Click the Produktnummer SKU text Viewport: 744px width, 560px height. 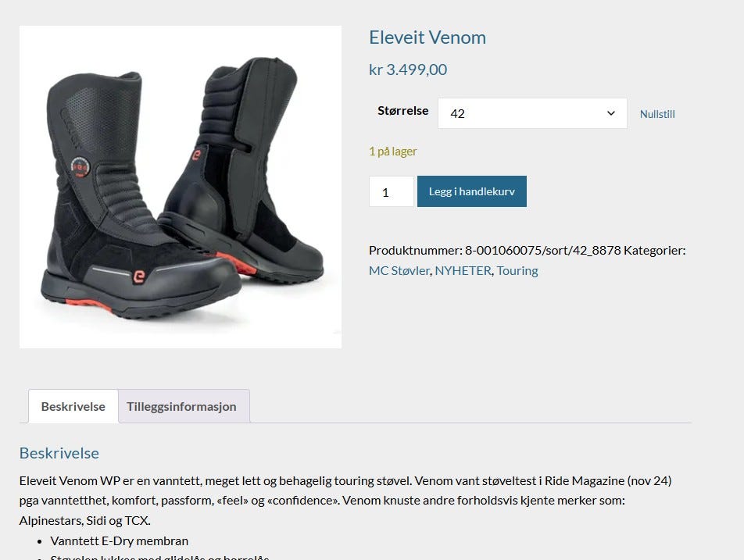click(x=495, y=251)
